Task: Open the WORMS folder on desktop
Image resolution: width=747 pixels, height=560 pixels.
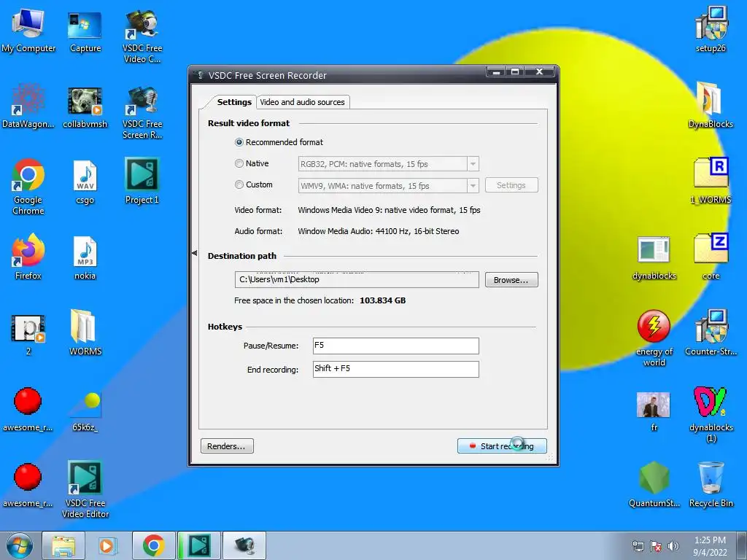Action: tap(85, 332)
